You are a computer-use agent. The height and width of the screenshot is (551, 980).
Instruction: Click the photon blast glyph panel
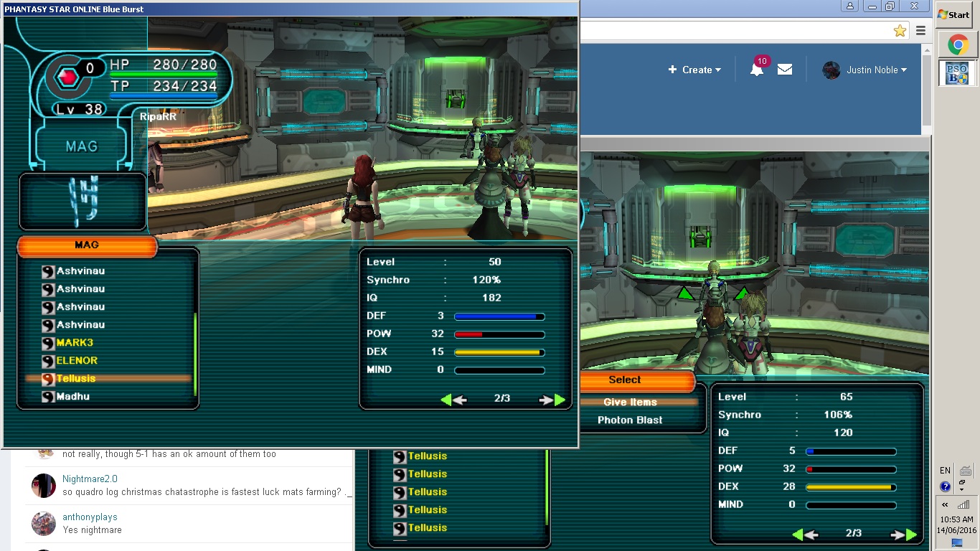coord(83,202)
